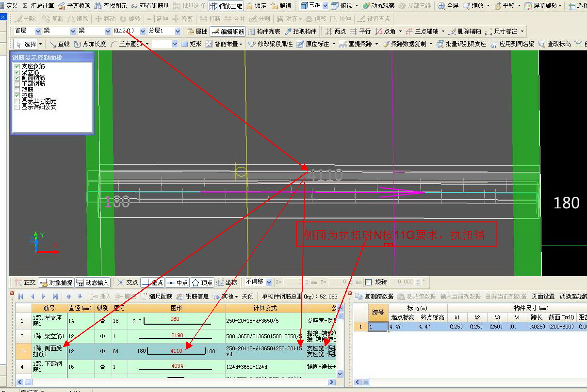The width and height of the screenshot is (587, 392).
Task: Select 直线 line drawing tool
Action: [59, 44]
